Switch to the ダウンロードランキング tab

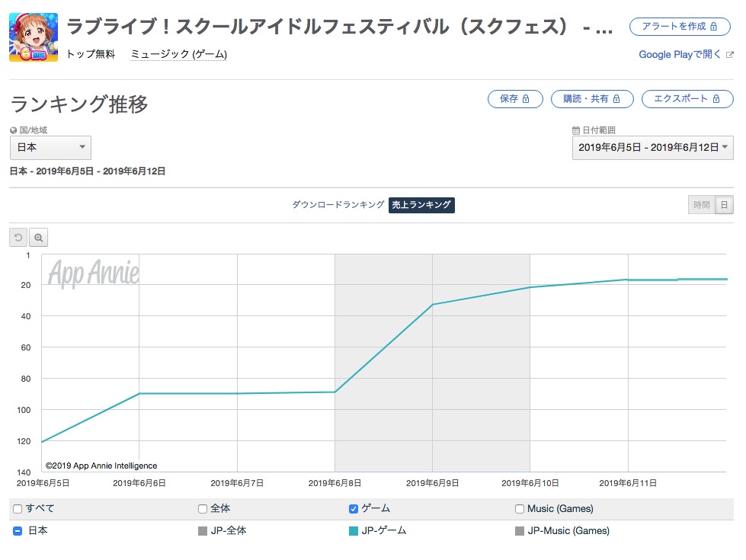pos(338,205)
